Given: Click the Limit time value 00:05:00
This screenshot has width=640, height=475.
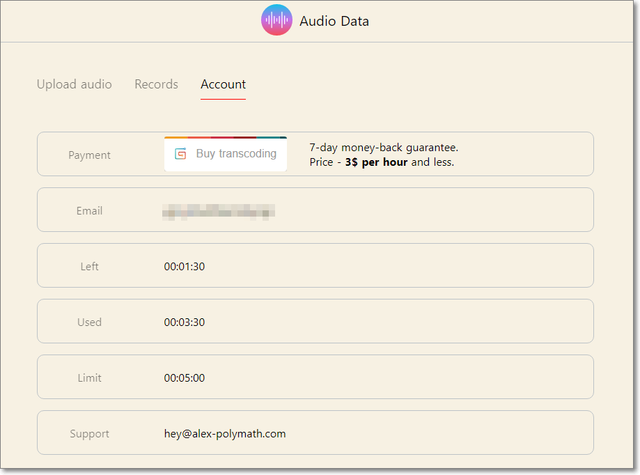Looking at the screenshot, I should coord(185,379).
